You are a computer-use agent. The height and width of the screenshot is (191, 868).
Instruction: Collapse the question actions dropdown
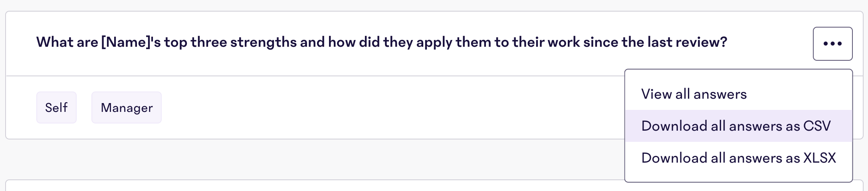coord(832,44)
